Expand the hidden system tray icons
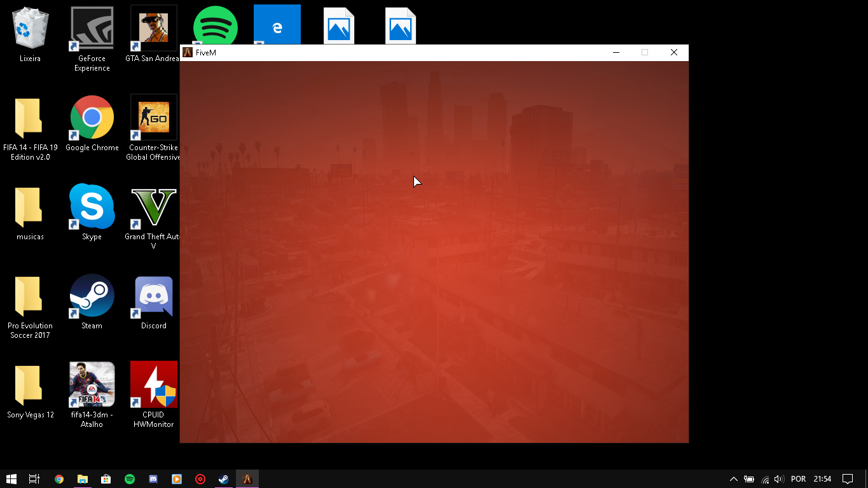This screenshot has width=868, height=488. (x=733, y=479)
